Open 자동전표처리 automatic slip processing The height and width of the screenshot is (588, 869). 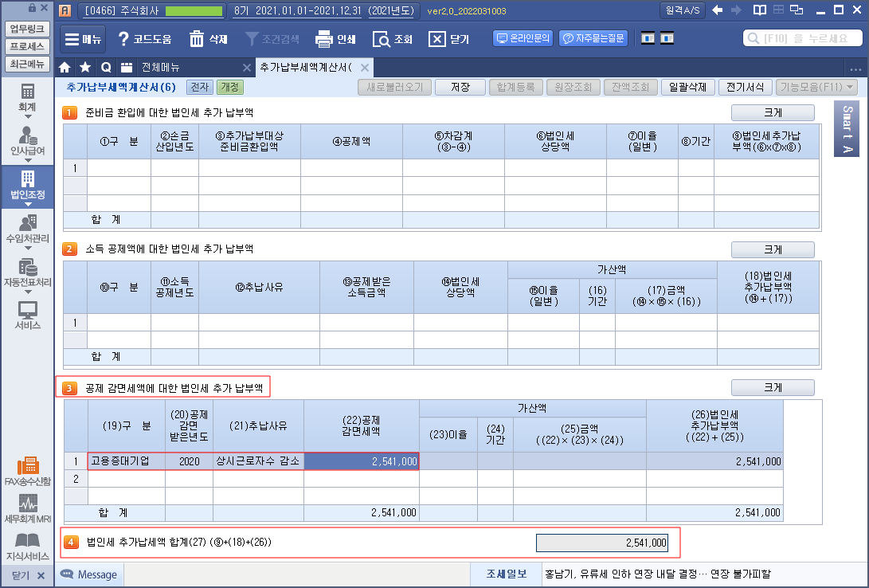click(27, 272)
